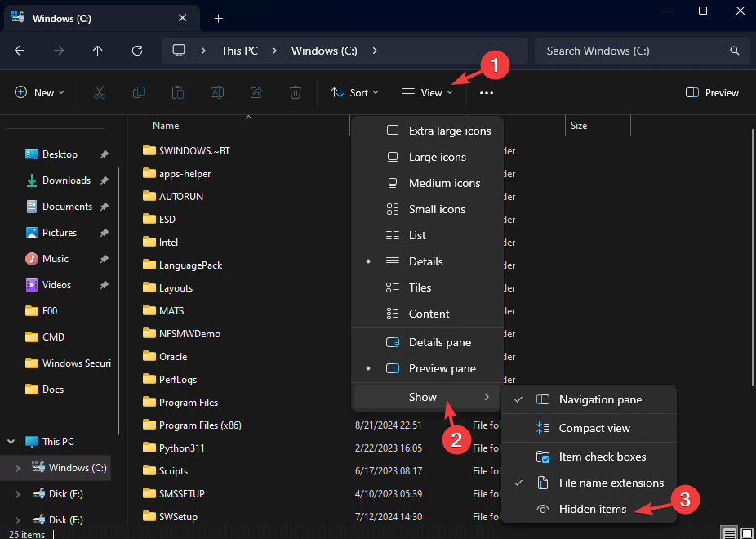Select the Windows Securi folder in sidebar
The width and height of the screenshot is (756, 539).
[68, 363]
